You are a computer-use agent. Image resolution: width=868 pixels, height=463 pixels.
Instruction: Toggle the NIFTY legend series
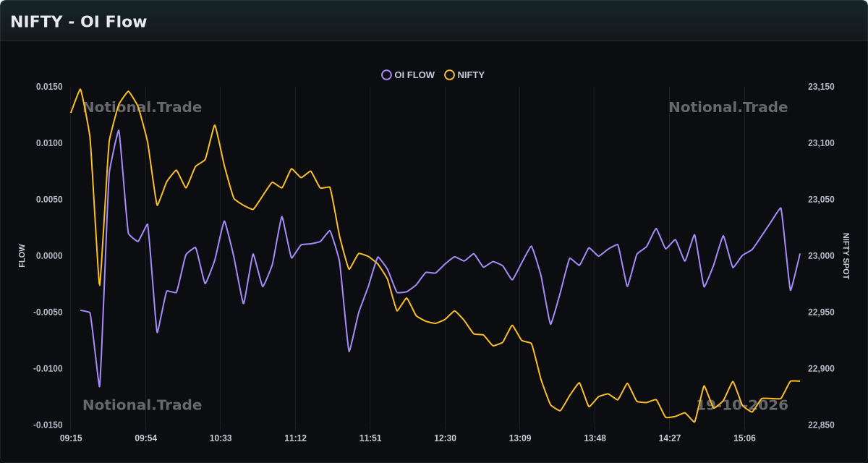pyautogui.click(x=465, y=75)
